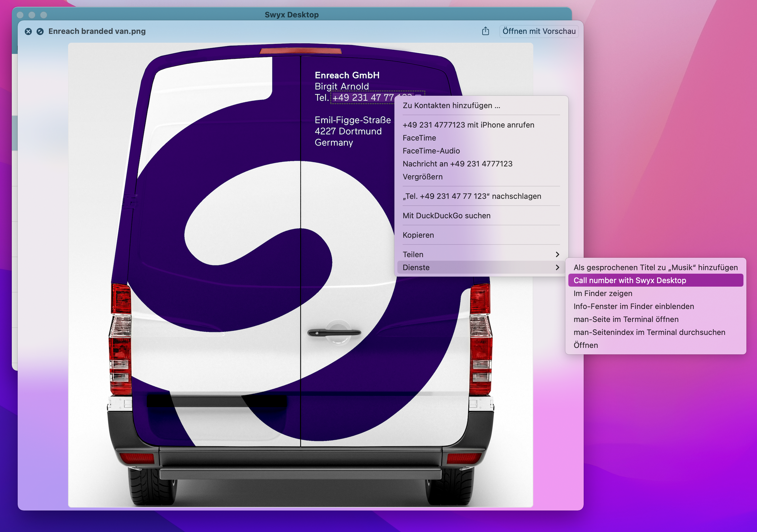Expand the Teilen submenu arrow
This screenshot has width=757, height=532.
(x=557, y=254)
